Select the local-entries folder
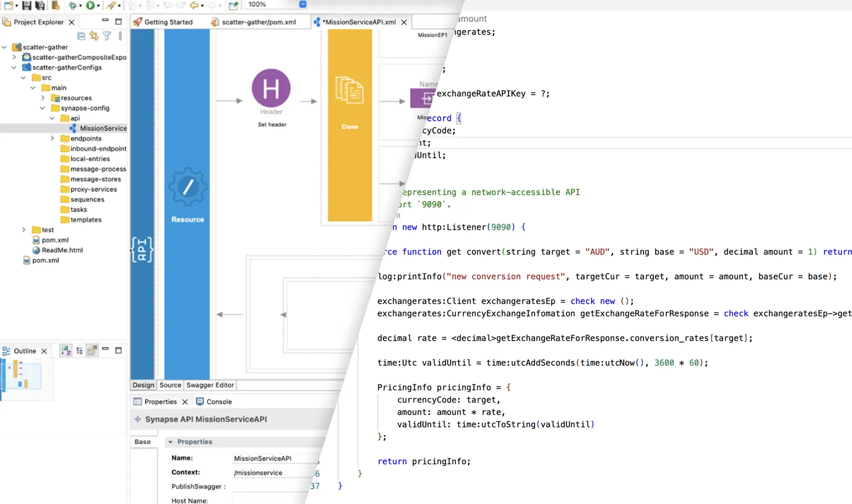The width and height of the screenshot is (852, 504). [85, 159]
